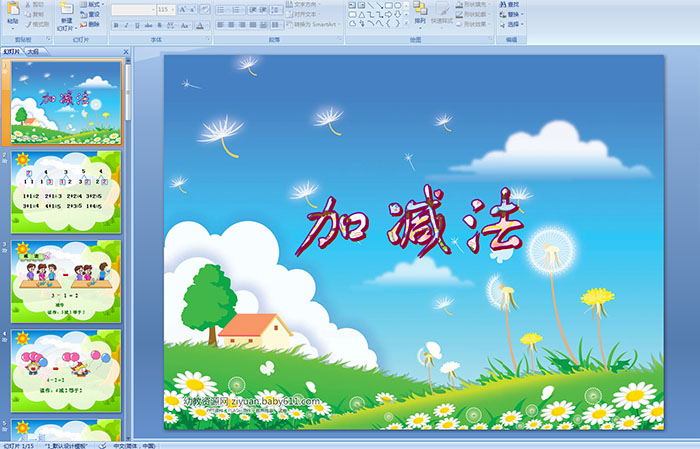Click the spell check icon in status bar
Viewport: 700px width, 449px height.
pos(103,444)
